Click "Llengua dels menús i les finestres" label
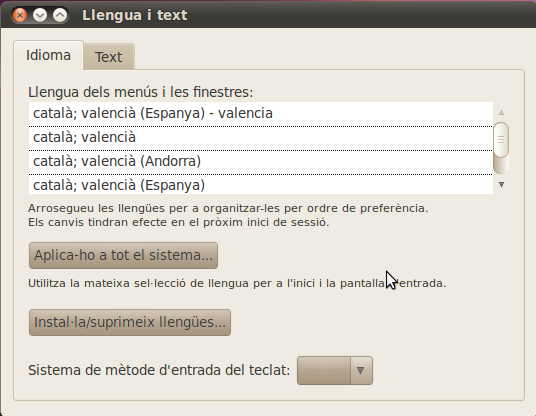This screenshot has width=536, height=416. pos(140,92)
